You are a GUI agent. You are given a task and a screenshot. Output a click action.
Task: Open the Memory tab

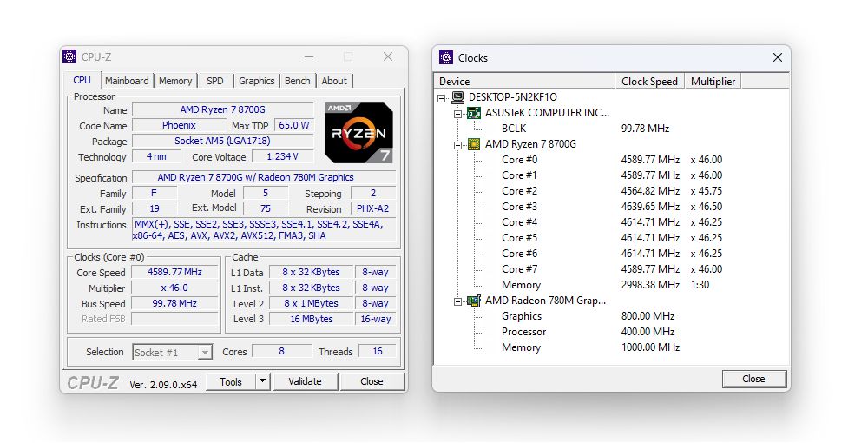pyautogui.click(x=175, y=81)
